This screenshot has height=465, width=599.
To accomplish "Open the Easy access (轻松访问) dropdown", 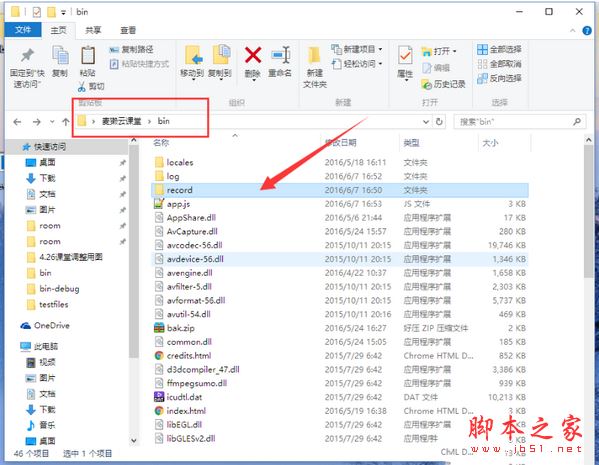I will 357,64.
